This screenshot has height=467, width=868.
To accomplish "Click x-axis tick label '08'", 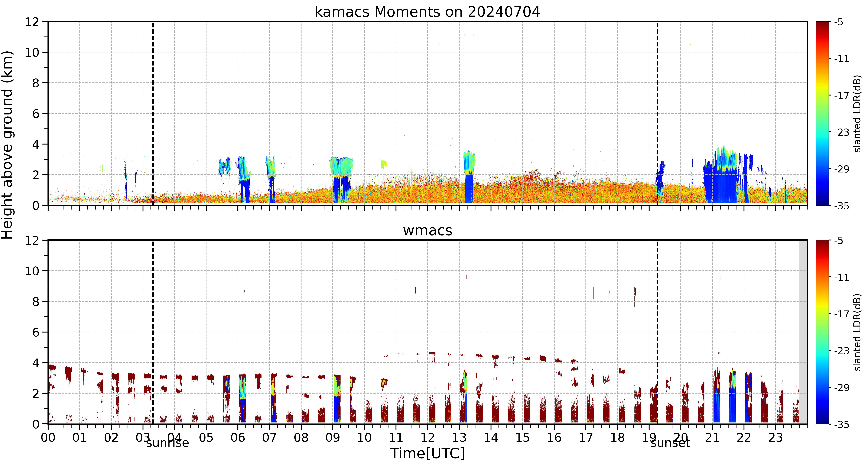I will tap(301, 438).
